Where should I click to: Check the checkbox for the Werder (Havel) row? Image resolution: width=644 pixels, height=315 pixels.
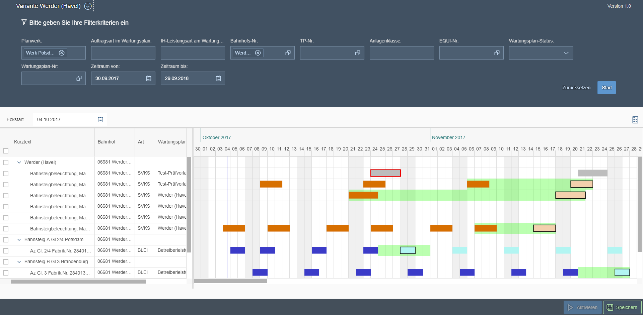(x=5, y=162)
